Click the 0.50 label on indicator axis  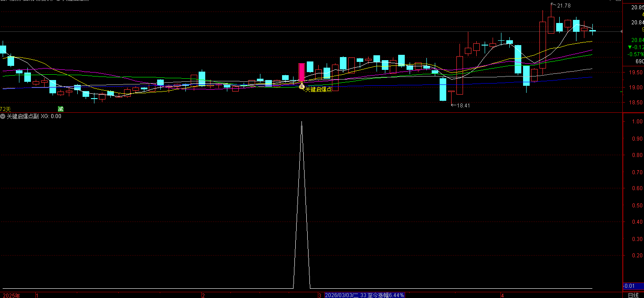[x=636, y=206]
